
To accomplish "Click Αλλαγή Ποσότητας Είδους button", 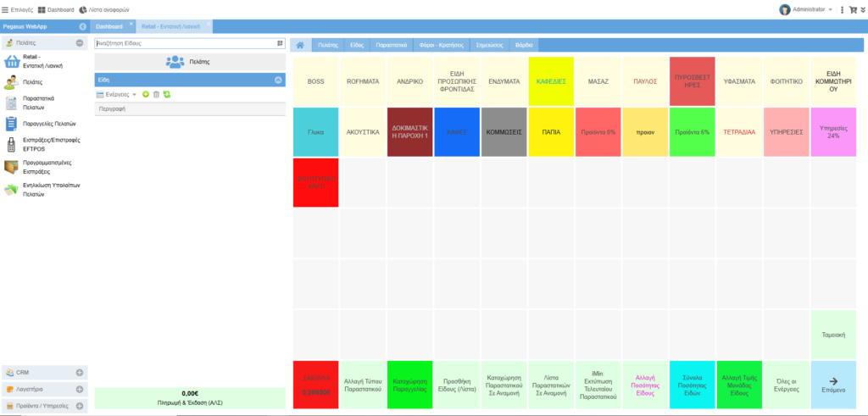I will tap(645, 385).
